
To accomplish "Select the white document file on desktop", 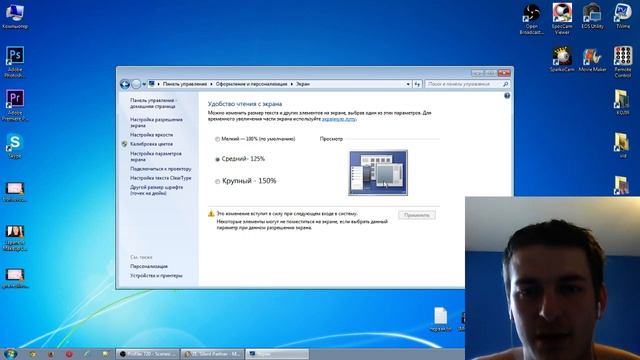I will coord(440,319).
